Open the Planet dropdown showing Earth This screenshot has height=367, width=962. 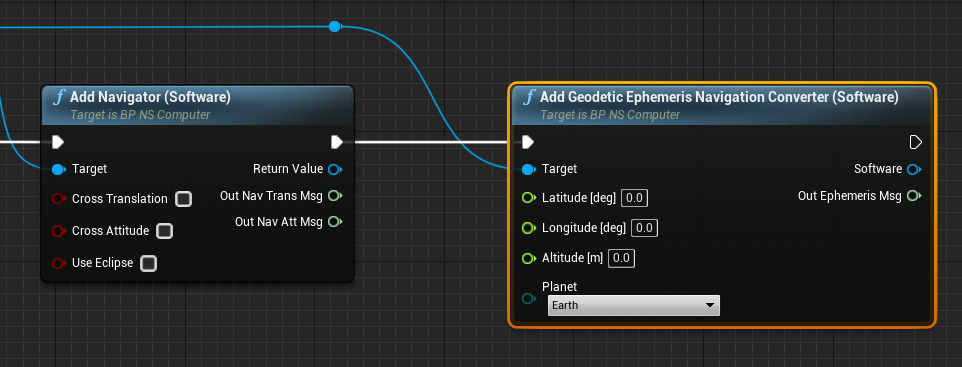pyautogui.click(x=634, y=305)
